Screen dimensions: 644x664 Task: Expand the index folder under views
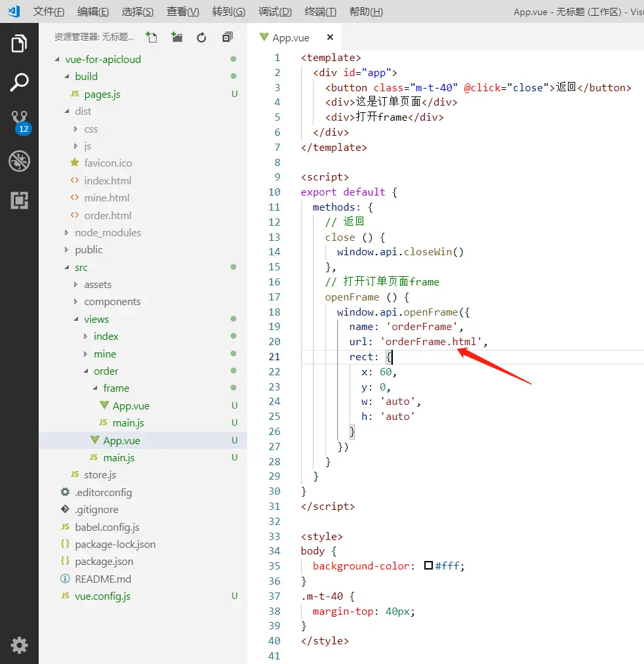(85, 336)
